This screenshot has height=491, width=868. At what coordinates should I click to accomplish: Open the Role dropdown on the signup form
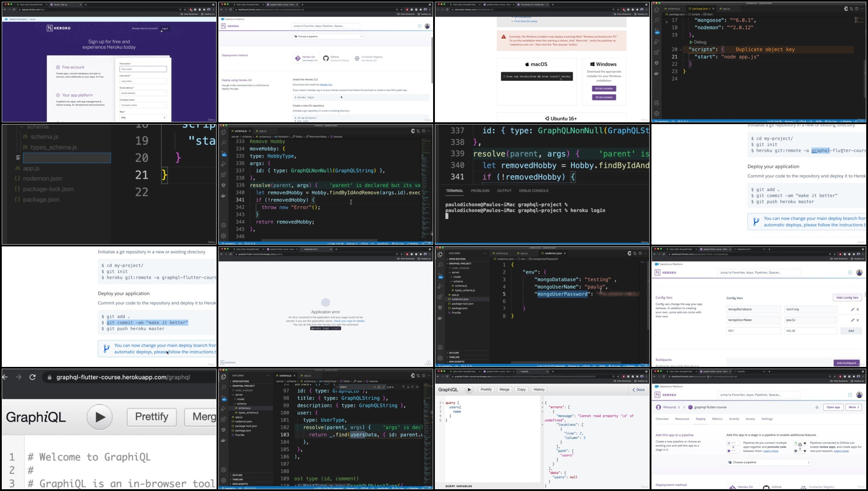143,117
